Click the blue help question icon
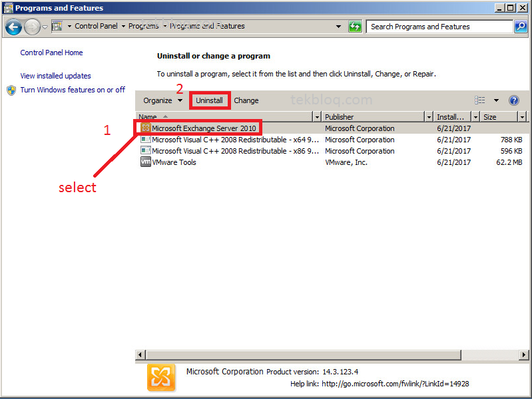The width and height of the screenshot is (532, 399). (x=513, y=100)
